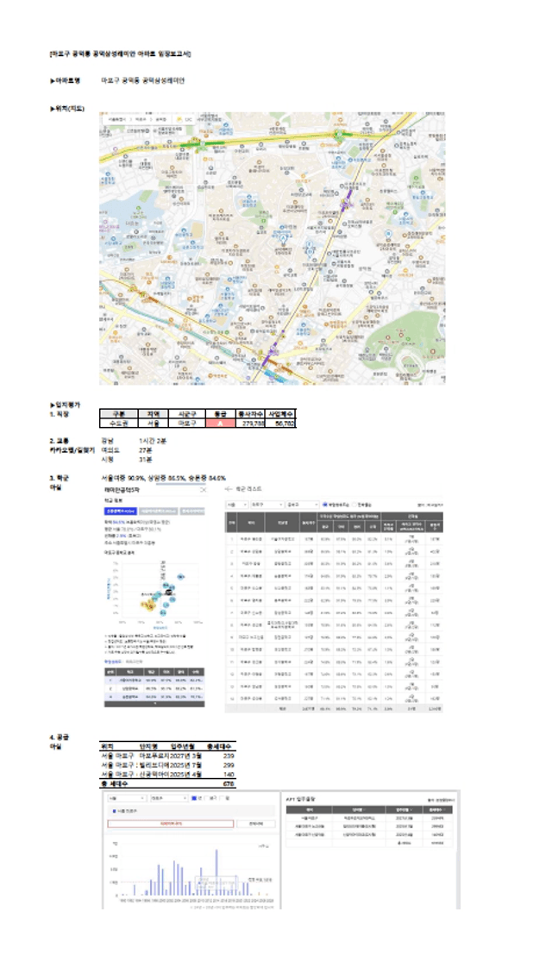Click the map location breadcrumb bar
552x980 pixels.
coord(150,118)
